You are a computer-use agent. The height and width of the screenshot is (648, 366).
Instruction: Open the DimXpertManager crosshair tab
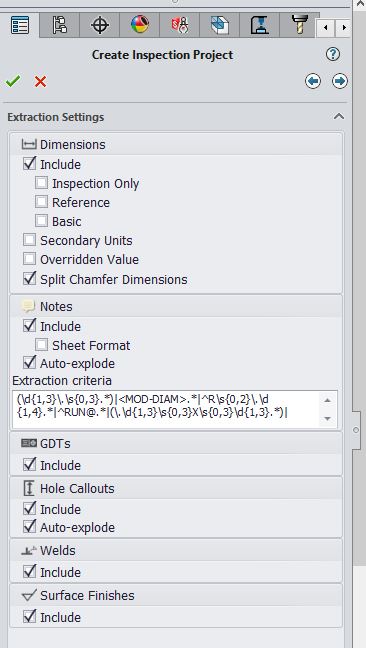100,25
